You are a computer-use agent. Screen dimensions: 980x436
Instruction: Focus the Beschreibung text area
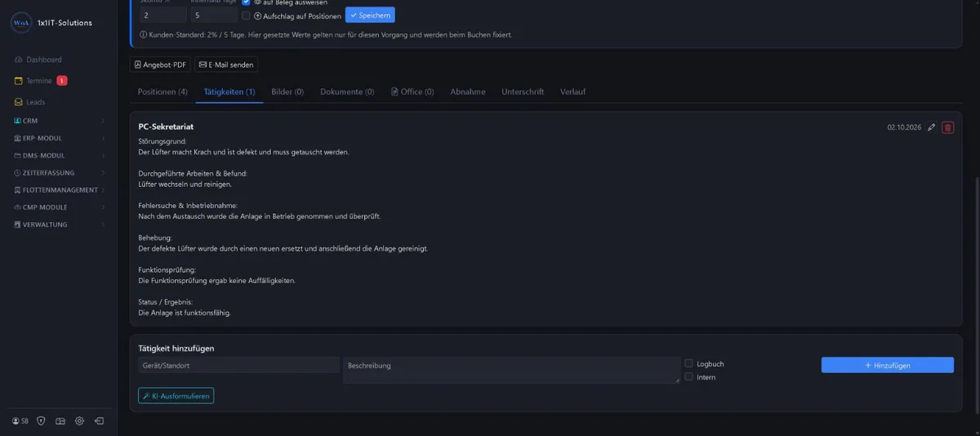(x=511, y=370)
